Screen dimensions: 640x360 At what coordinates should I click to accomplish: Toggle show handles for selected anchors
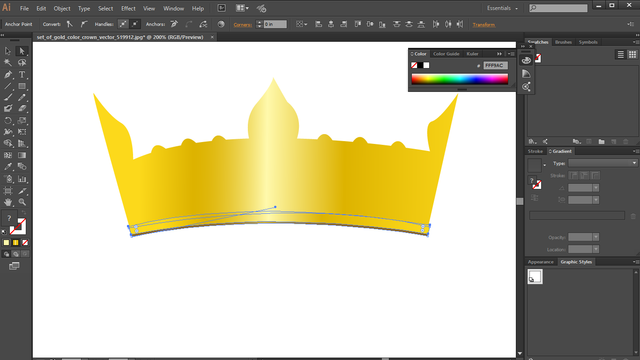coord(122,24)
